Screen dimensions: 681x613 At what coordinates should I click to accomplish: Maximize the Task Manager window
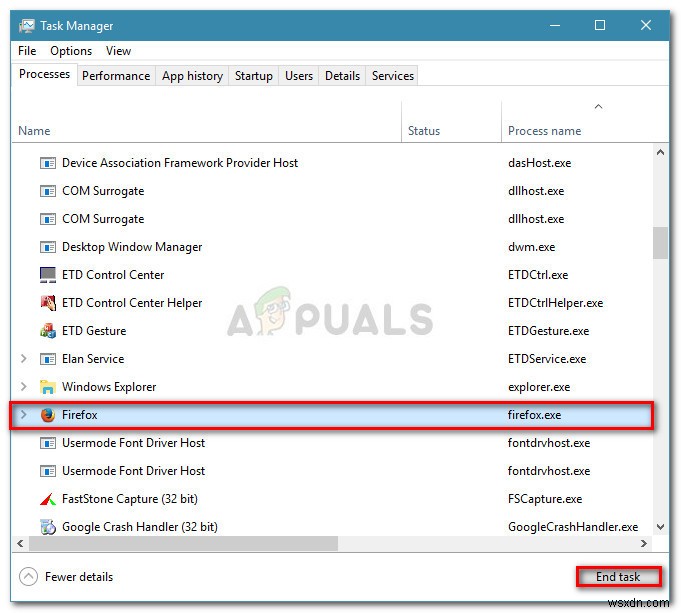point(600,26)
